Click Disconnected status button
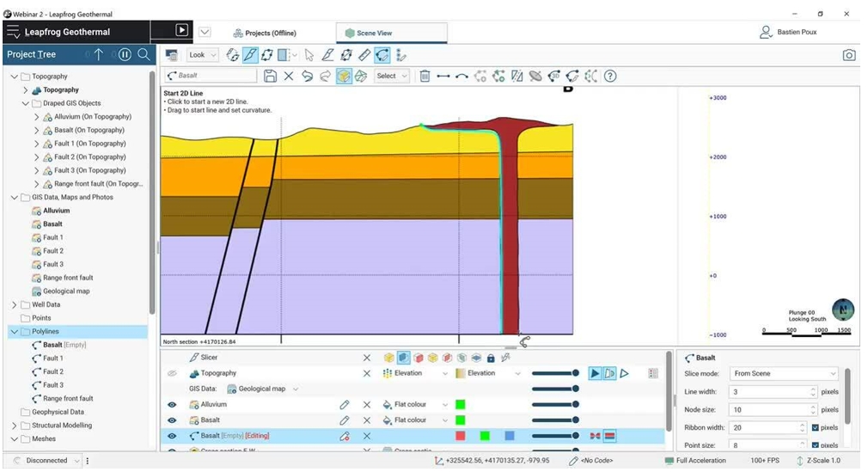 (x=46, y=460)
